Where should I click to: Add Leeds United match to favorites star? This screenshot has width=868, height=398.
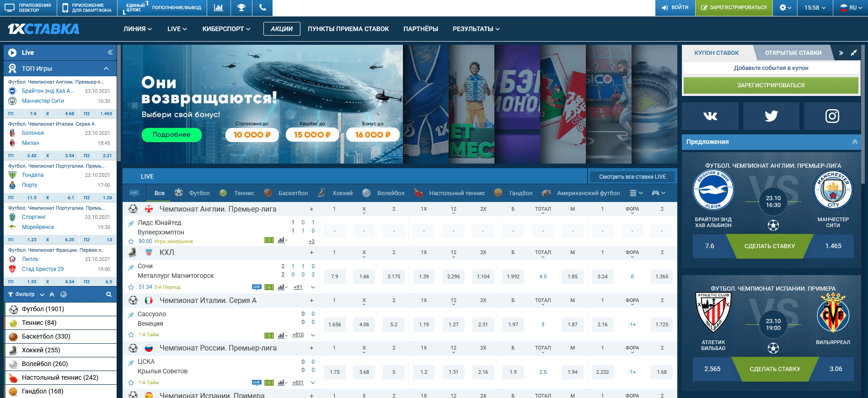coord(131,241)
